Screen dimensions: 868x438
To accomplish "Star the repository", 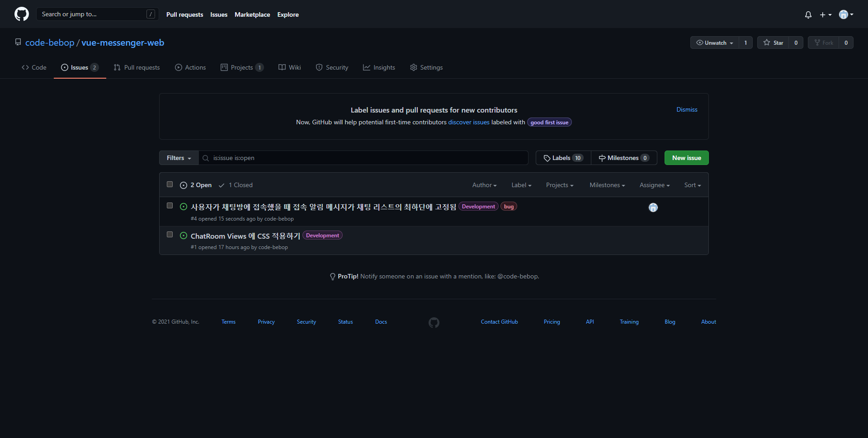I will 773,42.
